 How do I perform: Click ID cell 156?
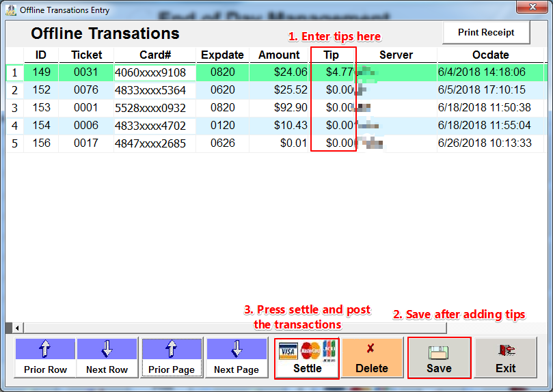[41, 143]
